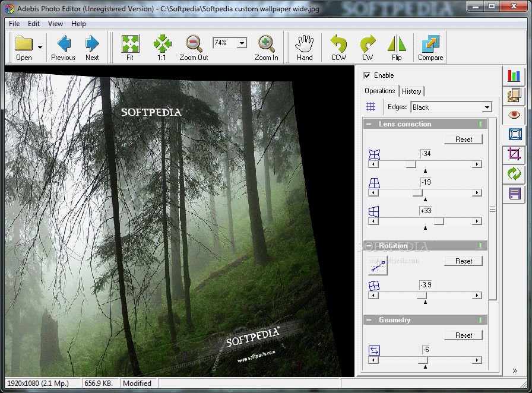The image size is (532, 393).
Task: Click the green refresh arrows sidebar icon
Action: 514,174
